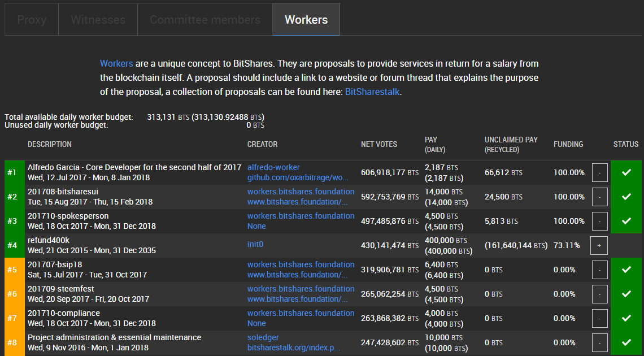644x356 pixels.
Task: Toggle the minus button on 201710-compliance row
Action: [x=599, y=318]
